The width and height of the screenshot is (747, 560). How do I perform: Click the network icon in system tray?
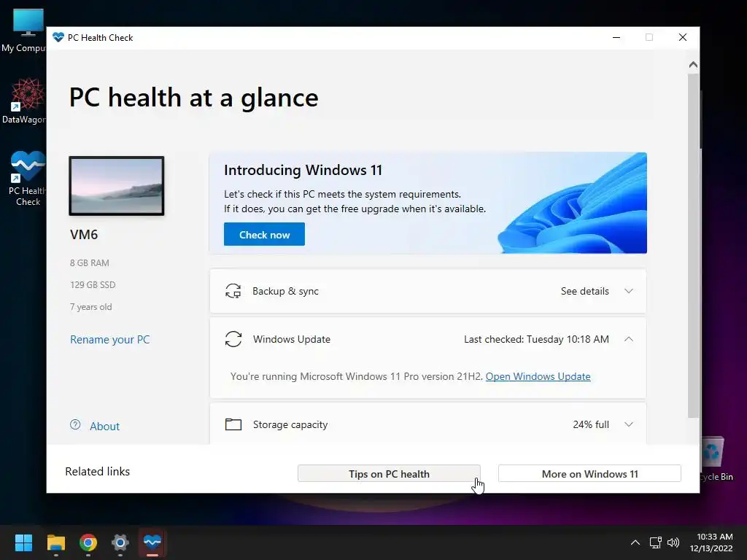tap(656, 542)
